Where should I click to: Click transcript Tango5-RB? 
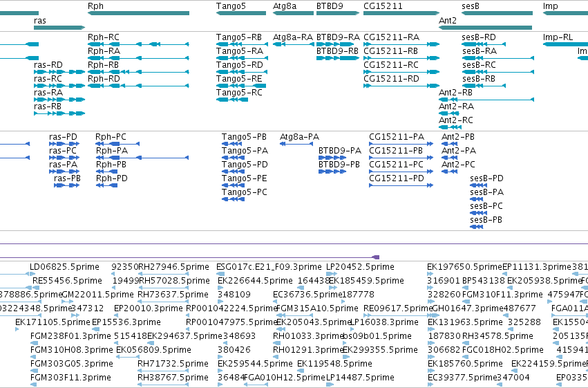tap(243, 44)
